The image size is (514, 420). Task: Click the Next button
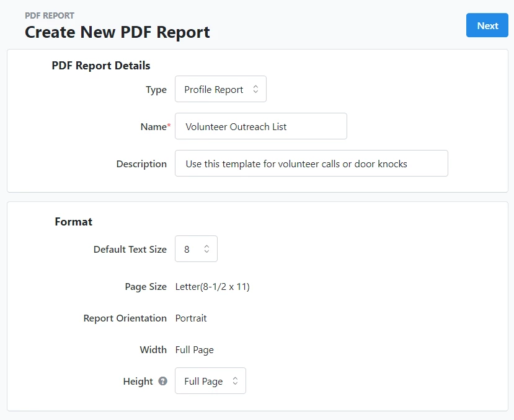[487, 25]
